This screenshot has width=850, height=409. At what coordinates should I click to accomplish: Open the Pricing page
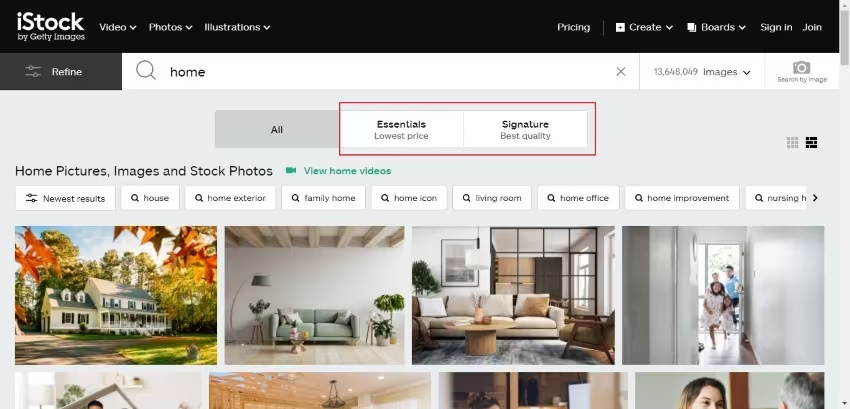pos(573,27)
